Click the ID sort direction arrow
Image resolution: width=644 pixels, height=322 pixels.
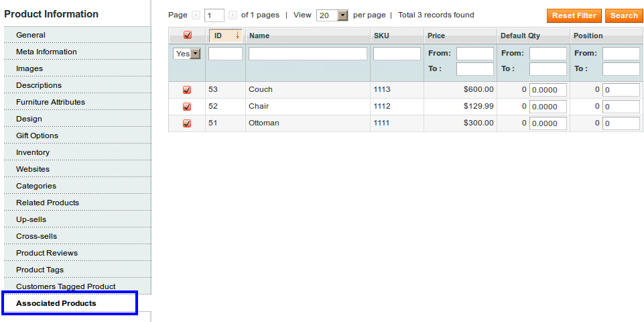pyautogui.click(x=237, y=36)
